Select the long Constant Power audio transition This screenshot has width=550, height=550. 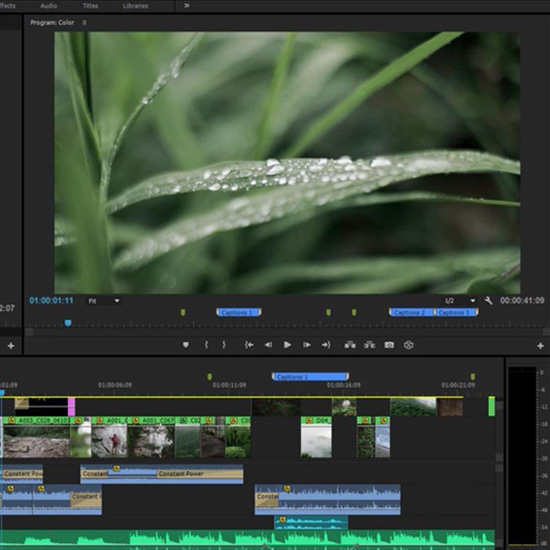coord(200,474)
